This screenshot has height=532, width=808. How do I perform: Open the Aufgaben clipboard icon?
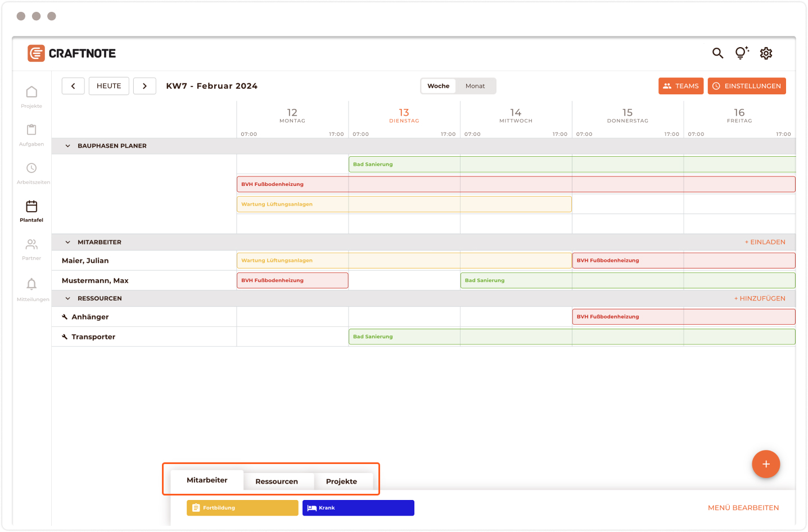coord(31,130)
